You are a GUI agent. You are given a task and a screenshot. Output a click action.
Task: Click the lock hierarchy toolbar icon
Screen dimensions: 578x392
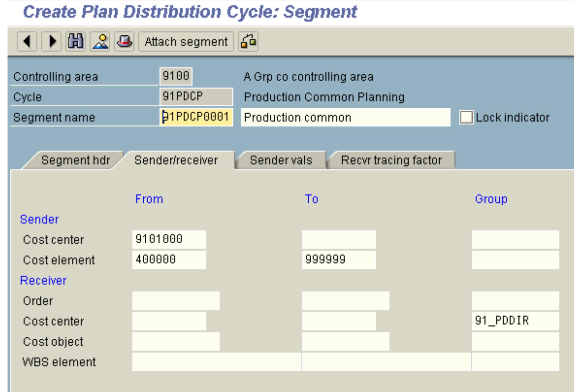coord(248,42)
